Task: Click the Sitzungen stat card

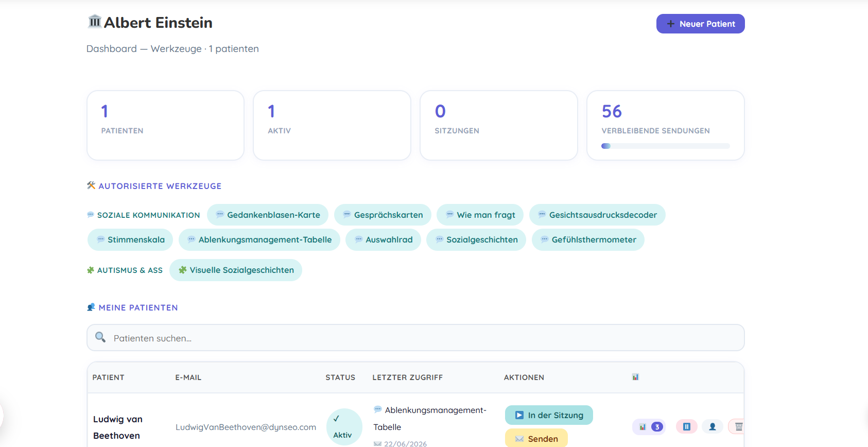Action: pyautogui.click(x=499, y=125)
